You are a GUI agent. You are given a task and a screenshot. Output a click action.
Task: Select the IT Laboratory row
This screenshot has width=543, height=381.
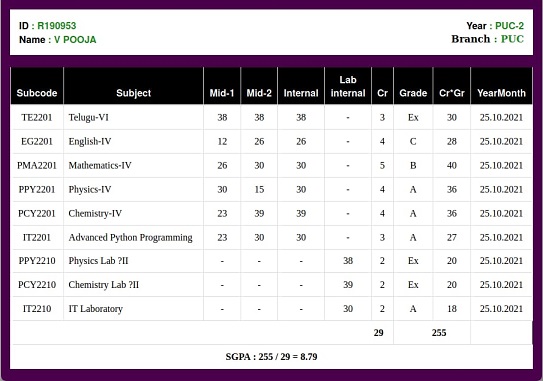pyautogui.click(x=272, y=309)
